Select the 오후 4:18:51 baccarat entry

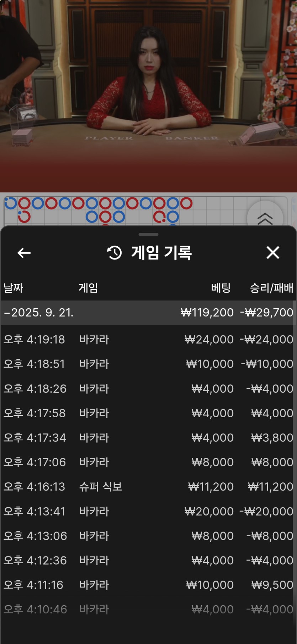click(x=148, y=364)
